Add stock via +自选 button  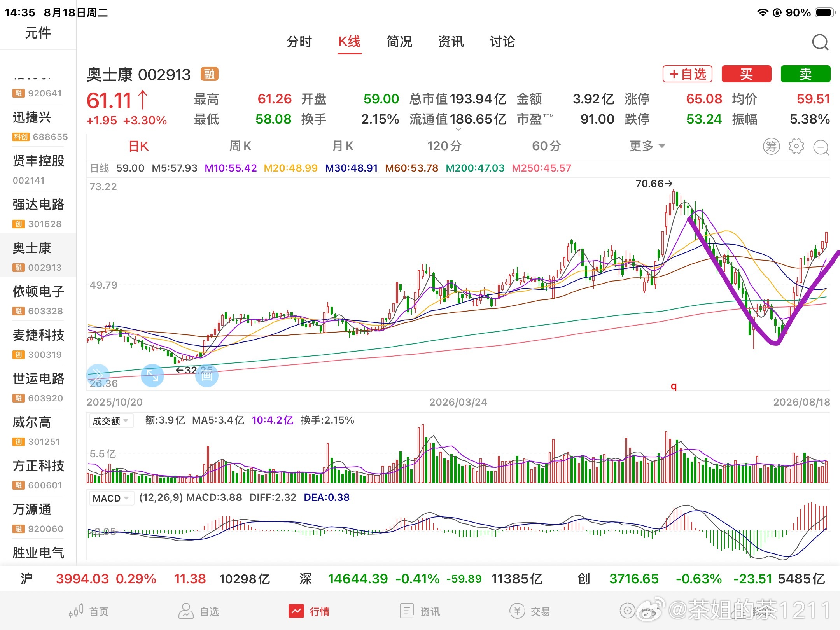point(688,74)
